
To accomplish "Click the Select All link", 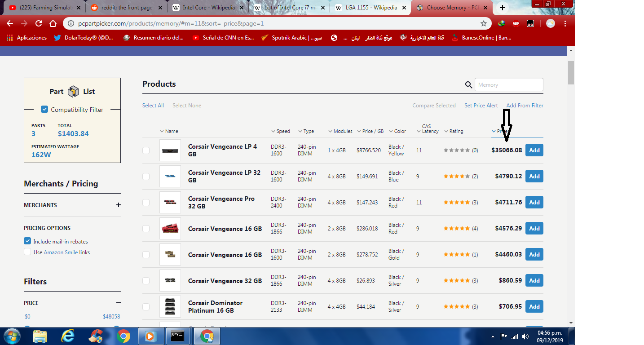I will click(153, 106).
